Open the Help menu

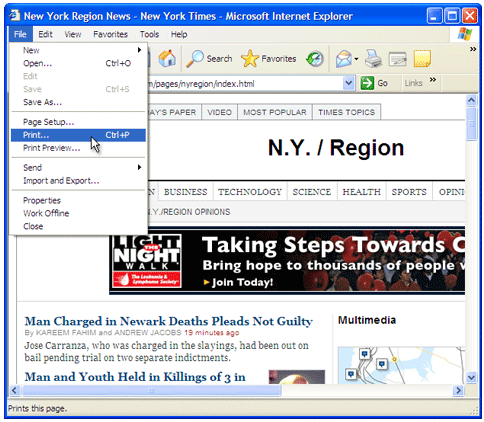179,34
